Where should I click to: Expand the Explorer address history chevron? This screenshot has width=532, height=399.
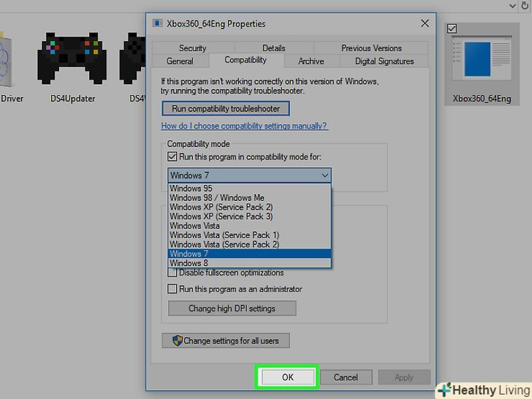point(513,6)
